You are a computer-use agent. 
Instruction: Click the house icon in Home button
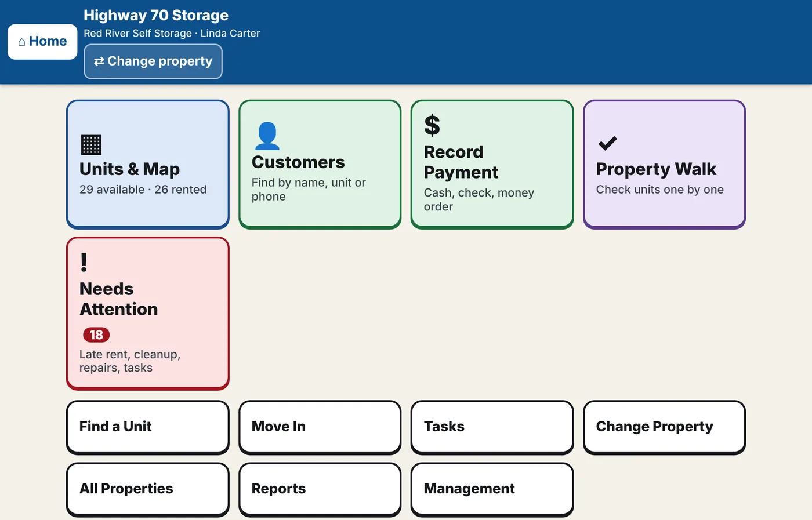click(x=21, y=42)
